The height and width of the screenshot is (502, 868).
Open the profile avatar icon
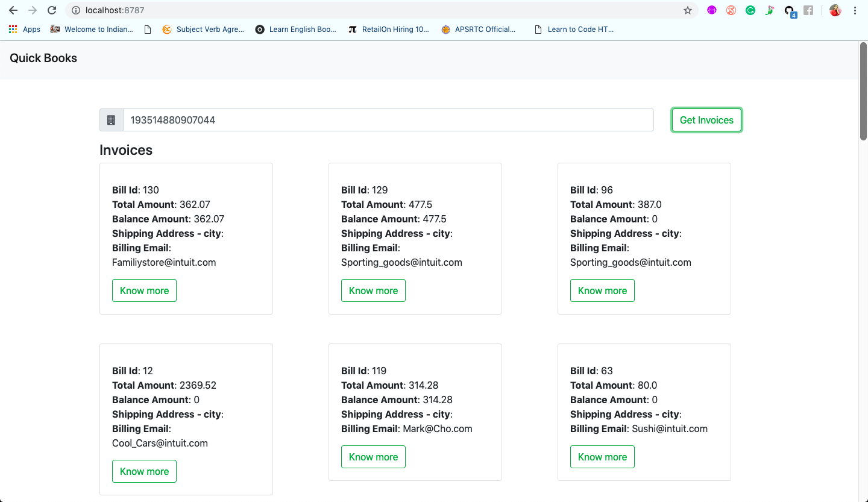point(835,10)
